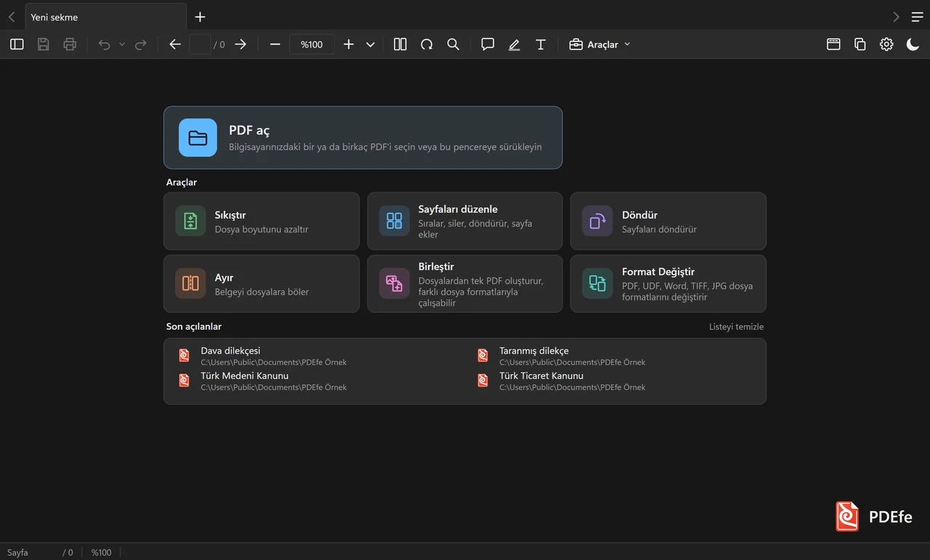
Task: Toggle the two-page view icon
Action: pos(400,44)
